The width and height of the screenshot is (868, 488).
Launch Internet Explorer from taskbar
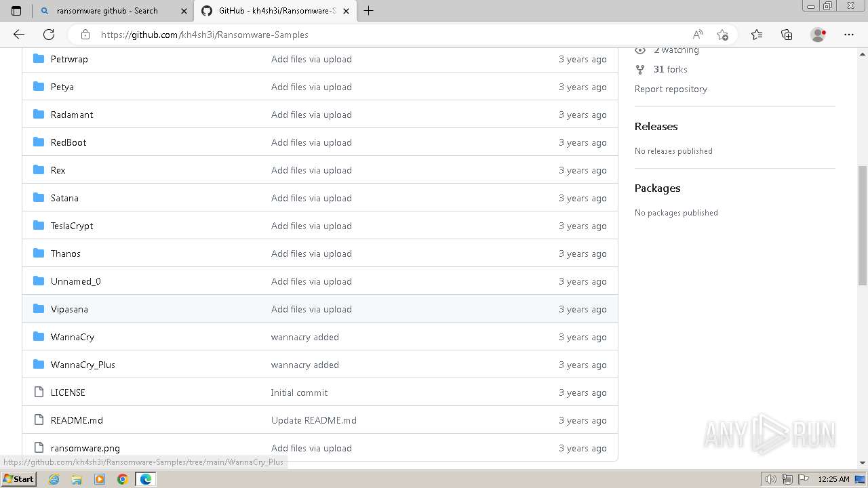pyautogui.click(x=54, y=479)
